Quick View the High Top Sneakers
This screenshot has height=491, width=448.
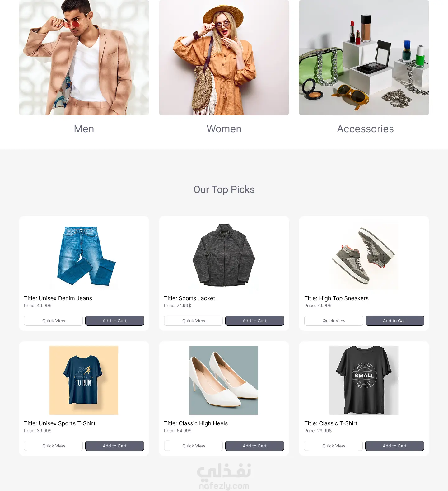tap(334, 321)
